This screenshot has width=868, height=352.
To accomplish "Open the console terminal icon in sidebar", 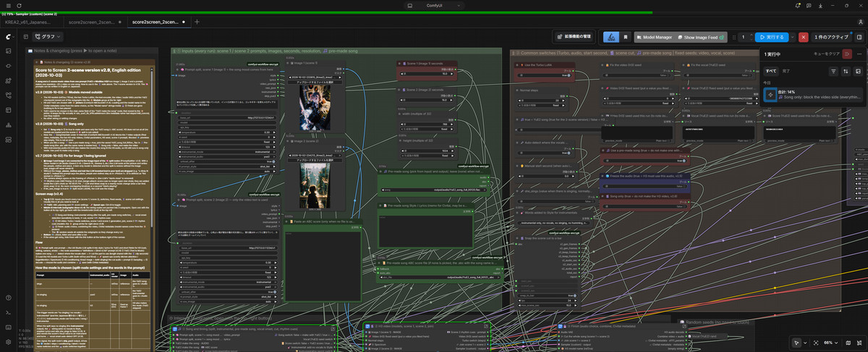I will [9, 311].
